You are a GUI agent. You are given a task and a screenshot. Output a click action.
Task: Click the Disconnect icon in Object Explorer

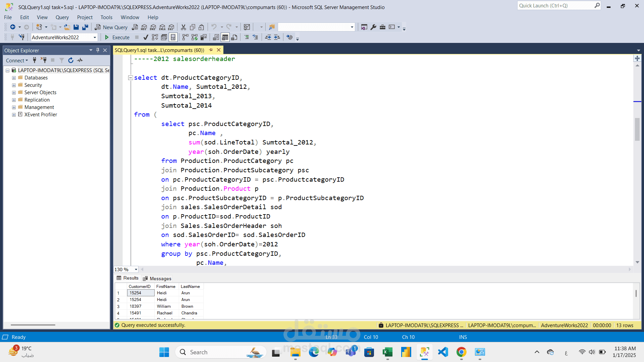coord(44,60)
